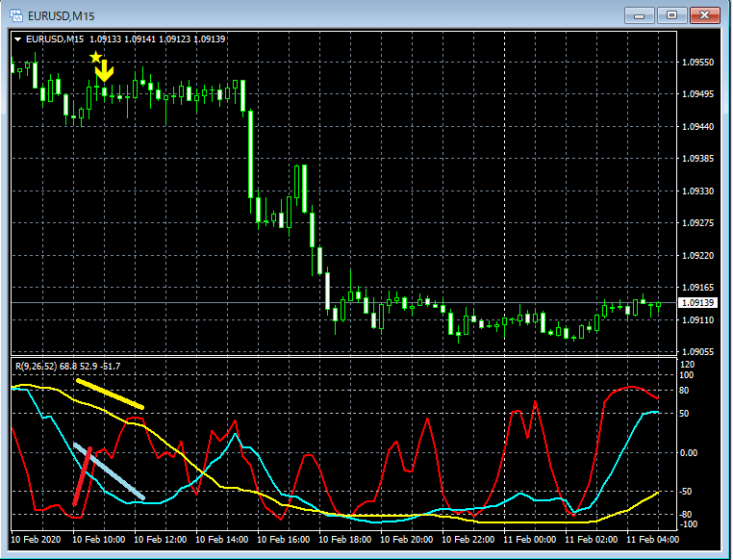Click the 1.09550 price scale label
Viewport: 733px width, 560px height.
[697, 63]
